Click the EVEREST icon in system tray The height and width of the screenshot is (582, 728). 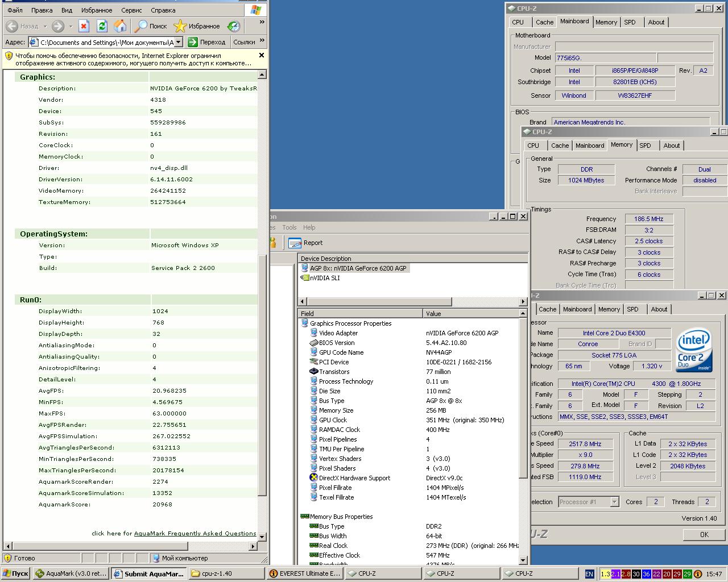click(697, 574)
